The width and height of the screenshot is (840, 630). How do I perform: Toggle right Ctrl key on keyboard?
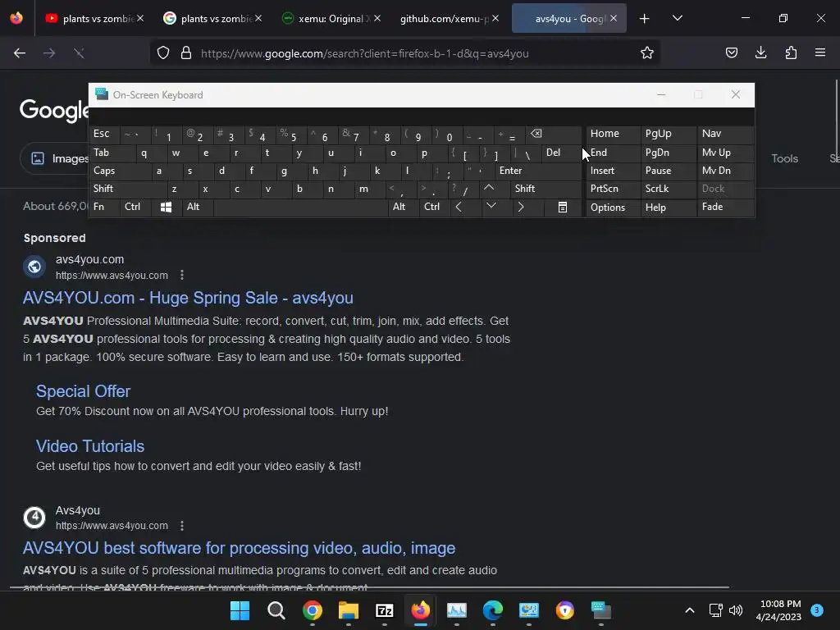pyautogui.click(x=434, y=207)
